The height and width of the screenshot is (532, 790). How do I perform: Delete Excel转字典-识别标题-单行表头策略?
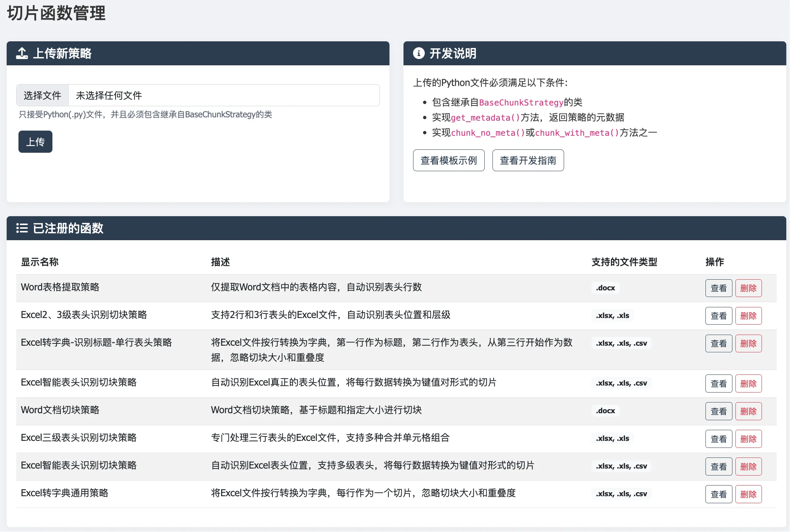(748, 343)
